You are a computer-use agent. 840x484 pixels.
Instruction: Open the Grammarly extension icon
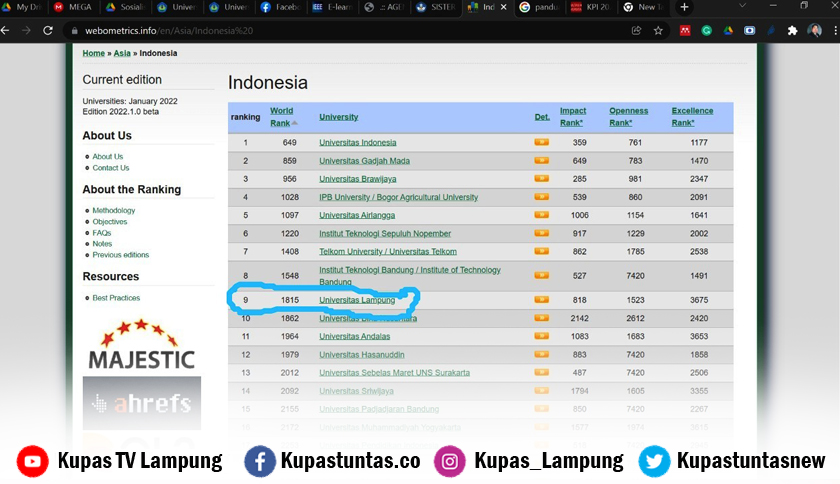coord(707,31)
